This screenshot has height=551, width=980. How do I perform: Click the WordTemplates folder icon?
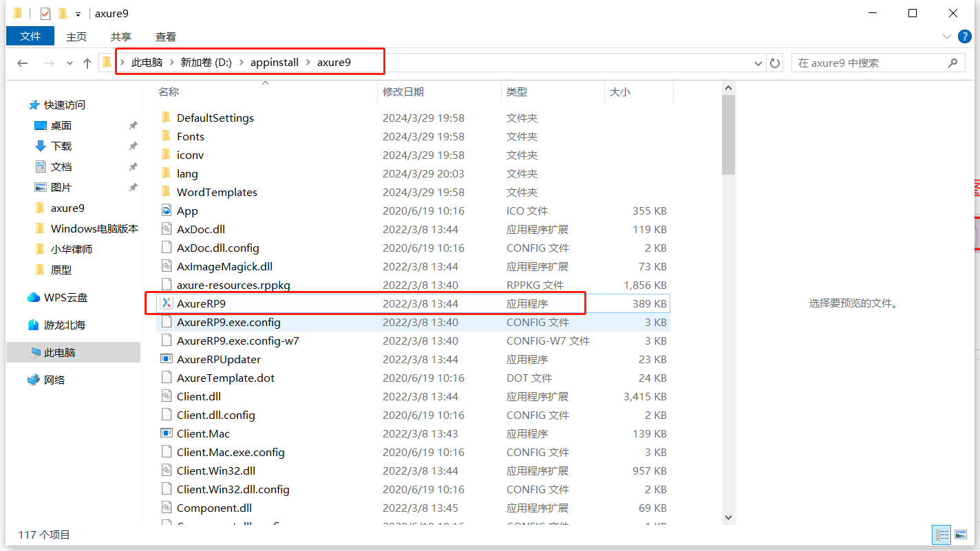[166, 192]
